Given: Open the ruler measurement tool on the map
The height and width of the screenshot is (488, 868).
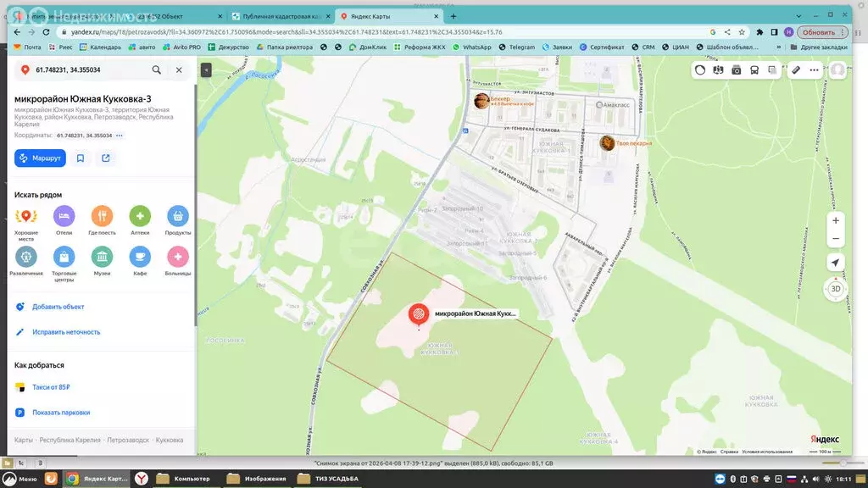Looking at the screenshot, I should (796, 70).
